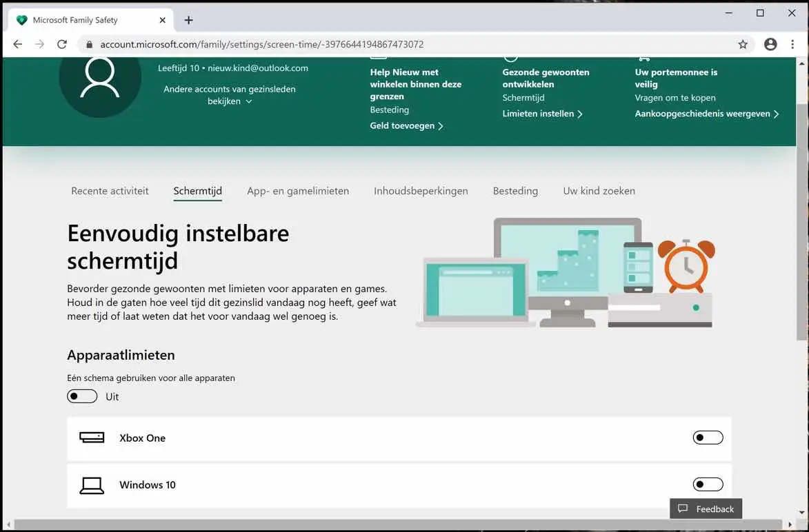Click the browser address bar URL

coord(261,44)
